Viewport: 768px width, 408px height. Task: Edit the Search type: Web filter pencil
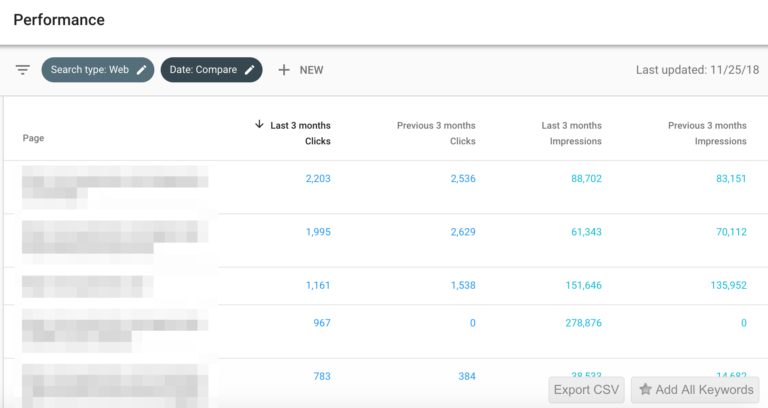tap(142, 70)
